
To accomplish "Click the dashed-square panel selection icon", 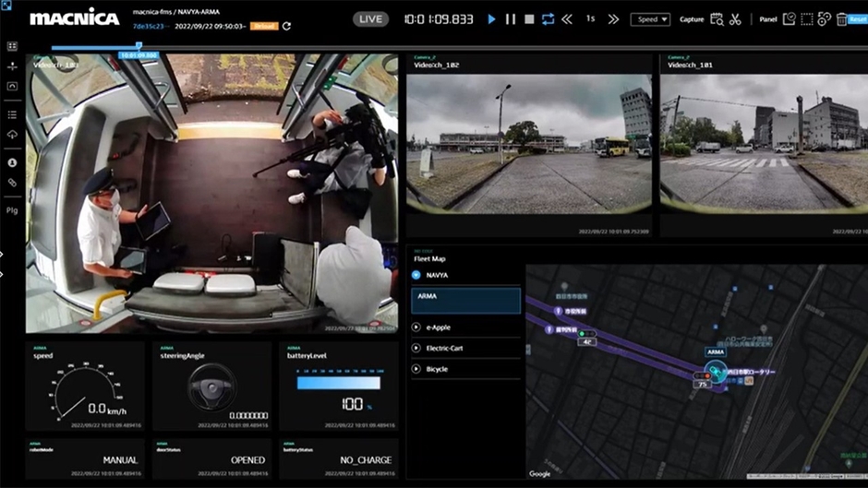I will pyautogui.click(x=807, y=19).
